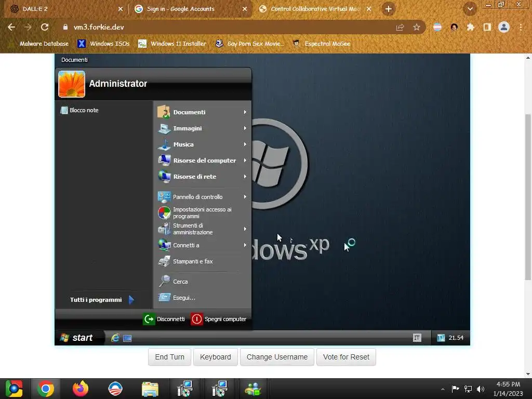The width and height of the screenshot is (532, 399).
Task: Click the Keyboard button
Action: click(216, 357)
